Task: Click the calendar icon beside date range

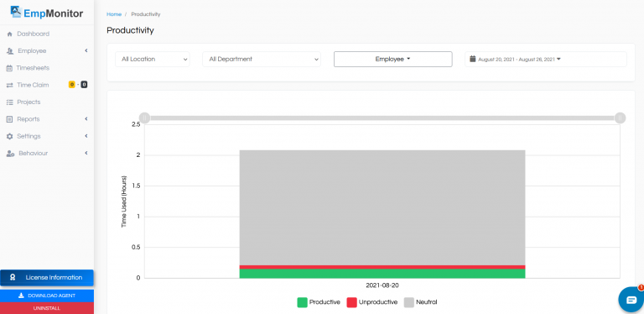Action: coord(473,59)
